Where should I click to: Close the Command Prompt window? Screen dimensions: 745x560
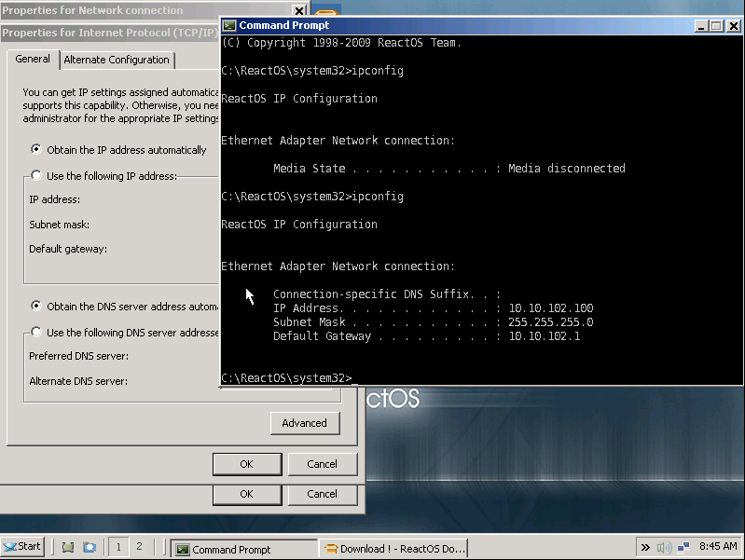(734, 26)
